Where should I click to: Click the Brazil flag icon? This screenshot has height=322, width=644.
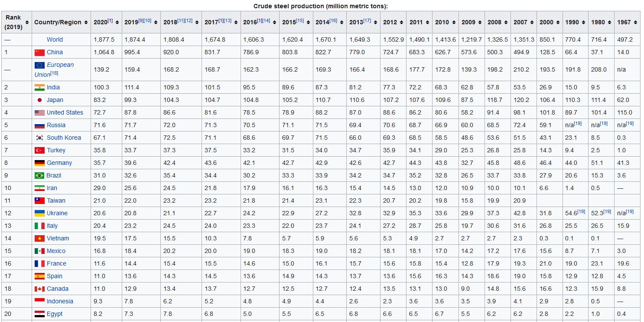point(40,176)
